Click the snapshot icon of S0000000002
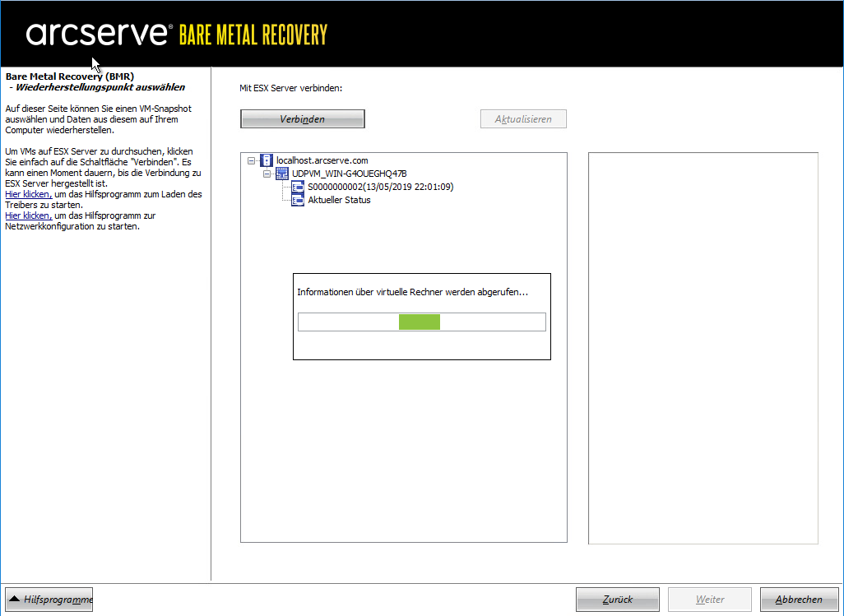The width and height of the screenshot is (844, 616). [x=298, y=187]
